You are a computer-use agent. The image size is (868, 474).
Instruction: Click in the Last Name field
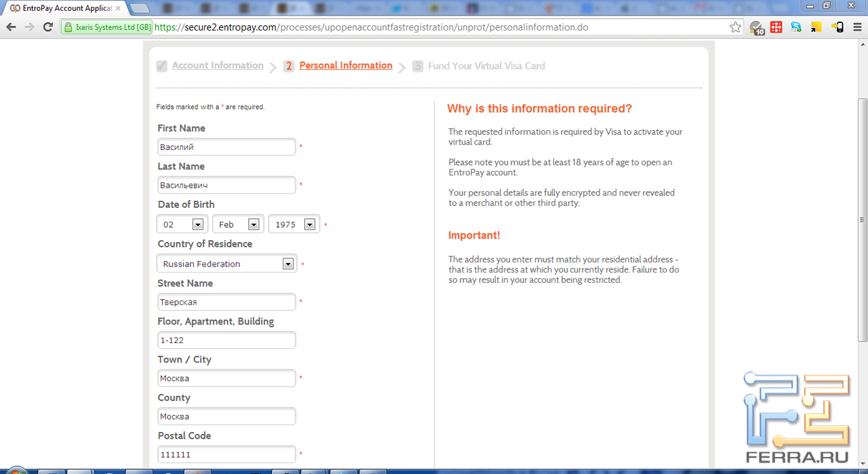[x=226, y=185]
